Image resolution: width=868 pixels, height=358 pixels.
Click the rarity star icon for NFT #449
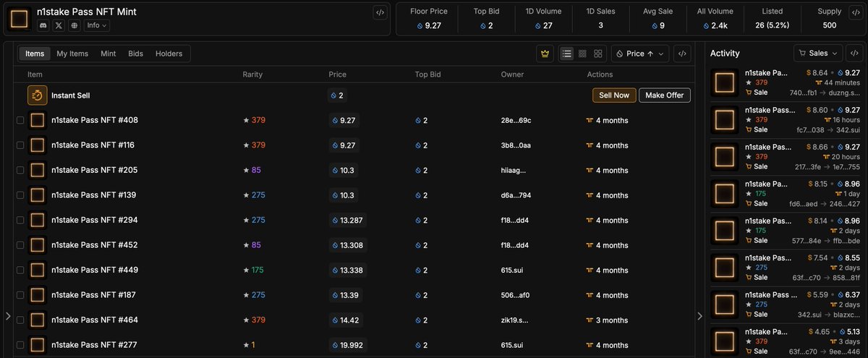[246, 270]
